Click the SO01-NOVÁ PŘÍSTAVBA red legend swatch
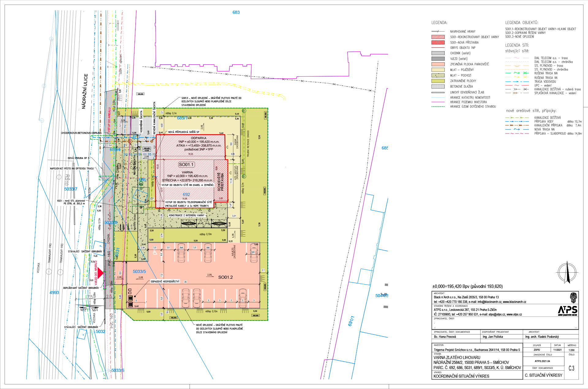Screen dimensions: 588x389 coord(438,43)
